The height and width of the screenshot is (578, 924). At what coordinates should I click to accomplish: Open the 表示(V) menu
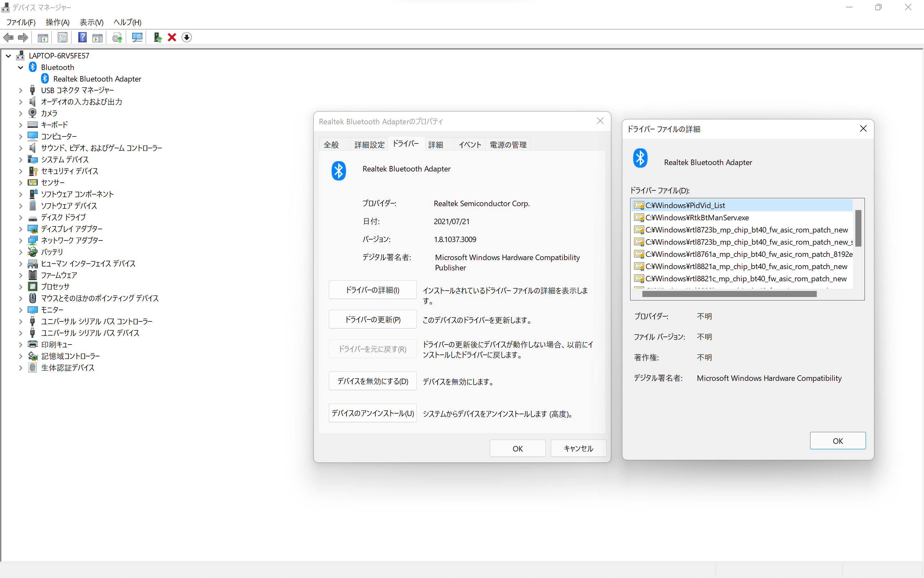click(92, 22)
